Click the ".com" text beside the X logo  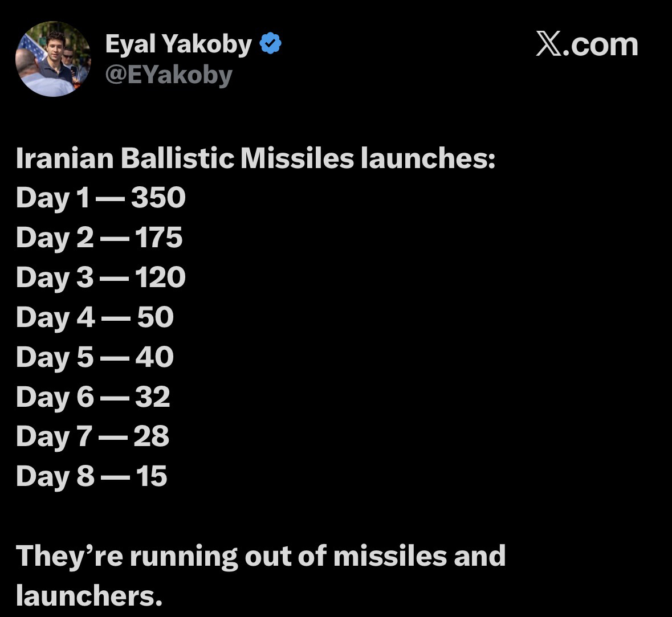coord(600,44)
